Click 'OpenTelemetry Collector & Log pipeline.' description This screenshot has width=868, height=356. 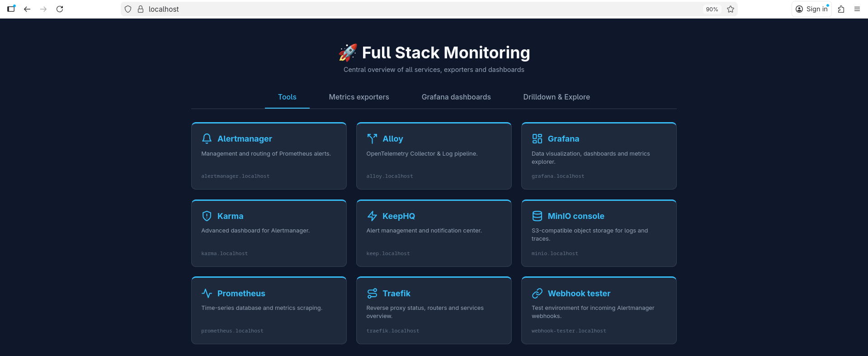point(422,154)
